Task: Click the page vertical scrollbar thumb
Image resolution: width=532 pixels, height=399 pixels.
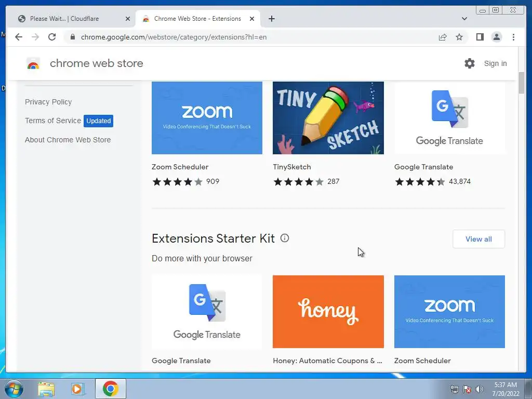Action: (522, 83)
